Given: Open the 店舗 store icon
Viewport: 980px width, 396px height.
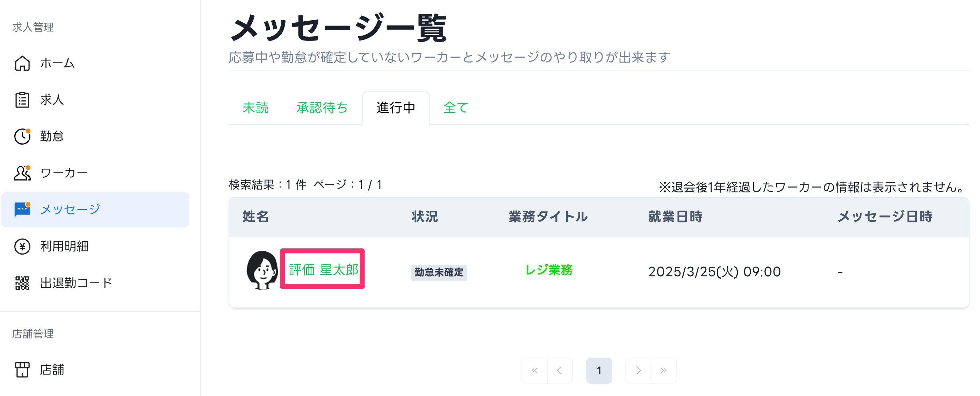Looking at the screenshot, I should pyautogui.click(x=22, y=370).
